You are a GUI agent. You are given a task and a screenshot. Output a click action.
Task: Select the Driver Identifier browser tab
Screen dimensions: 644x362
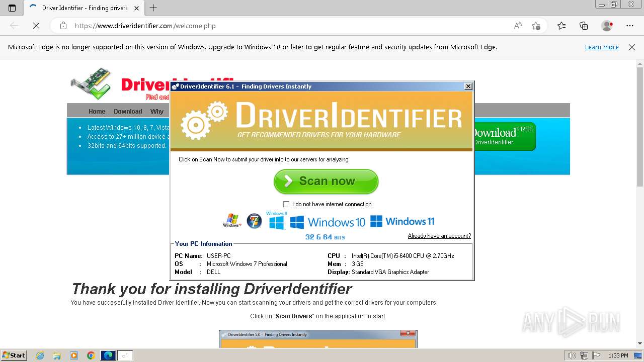(x=84, y=8)
